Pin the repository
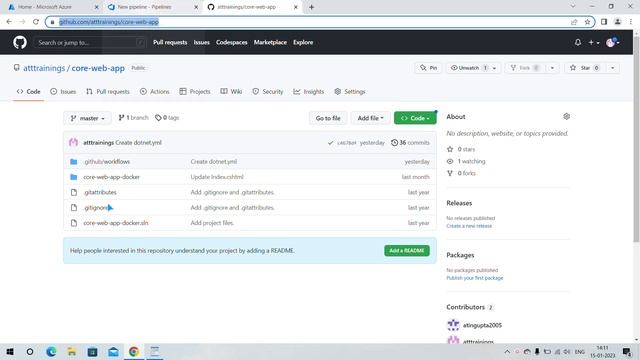This screenshot has height=360, width=640. coord(429,68)
